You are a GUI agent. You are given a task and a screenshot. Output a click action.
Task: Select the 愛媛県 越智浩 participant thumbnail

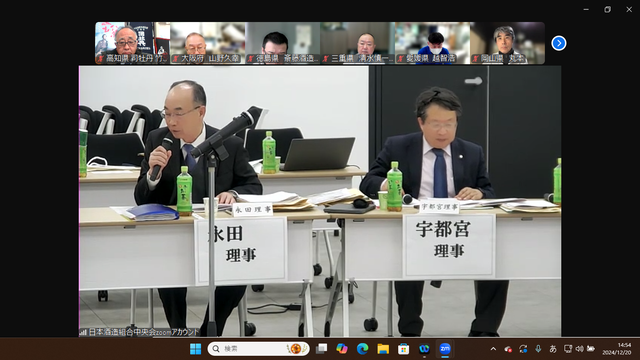click(x=432, y=43)
